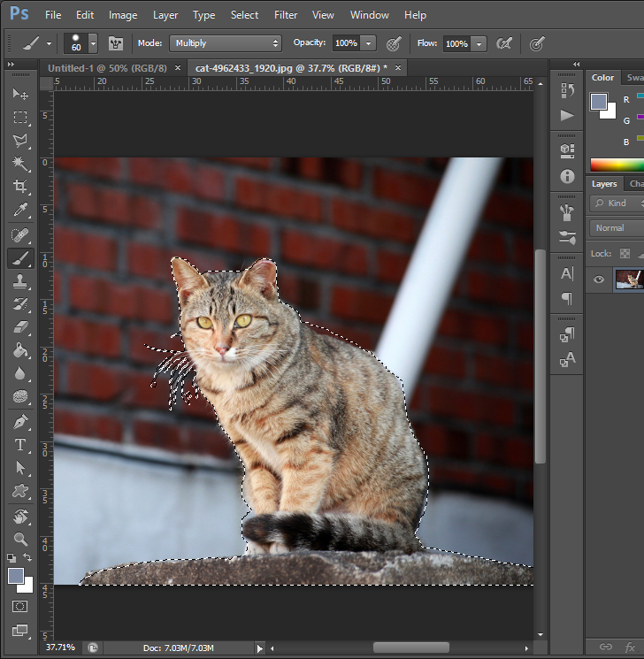Select the Rotate View hand tool
The width and height of the screenshot is (644, 659).
20,517
